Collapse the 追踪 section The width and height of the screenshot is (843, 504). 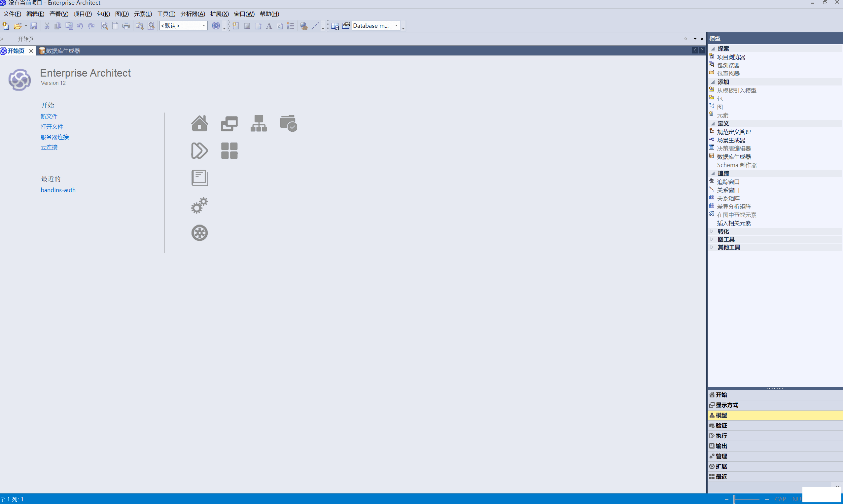(x=713, y=173)
